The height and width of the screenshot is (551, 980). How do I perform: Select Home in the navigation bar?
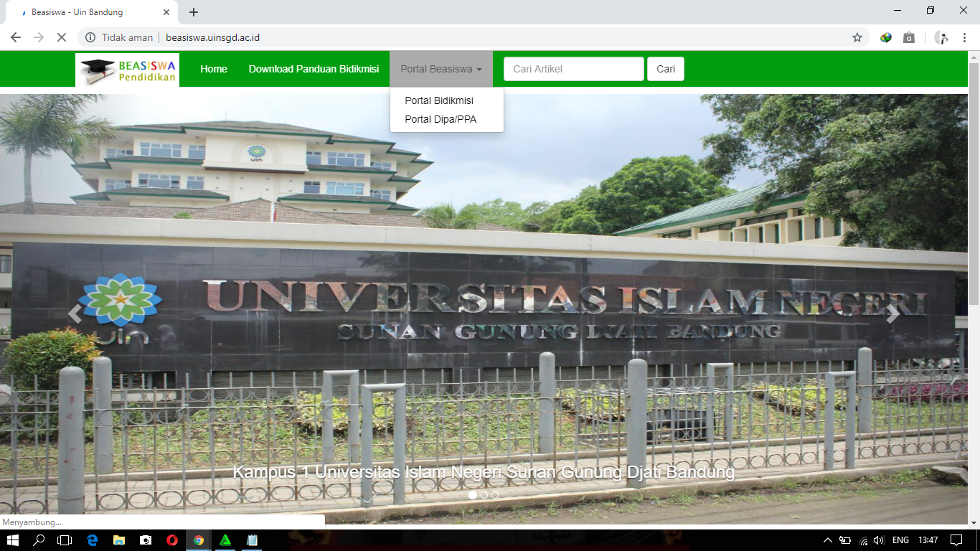point(213,69)
